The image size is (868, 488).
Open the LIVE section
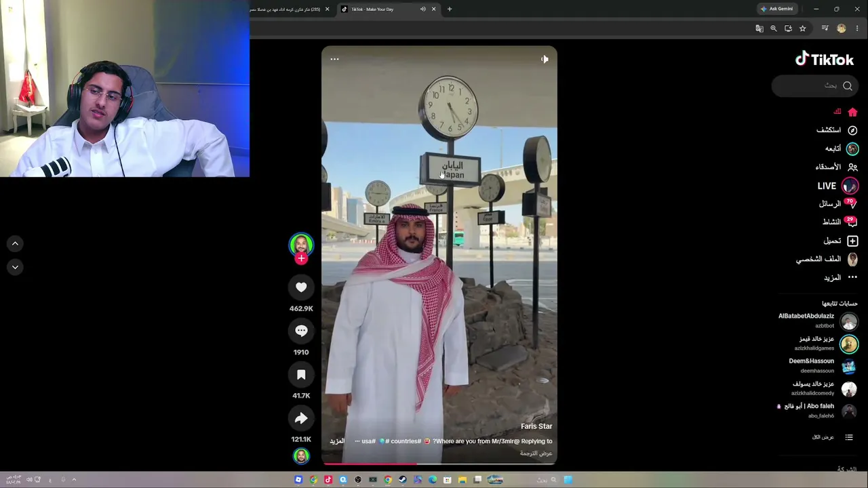[837, 186]
